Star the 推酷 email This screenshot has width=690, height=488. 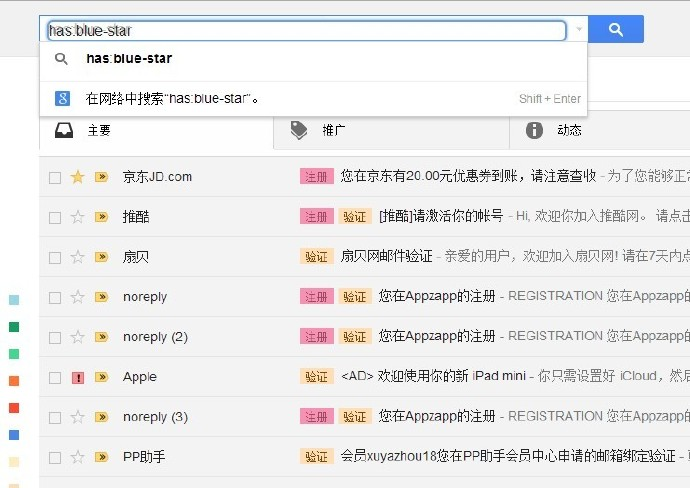click(x=77, y=217)
